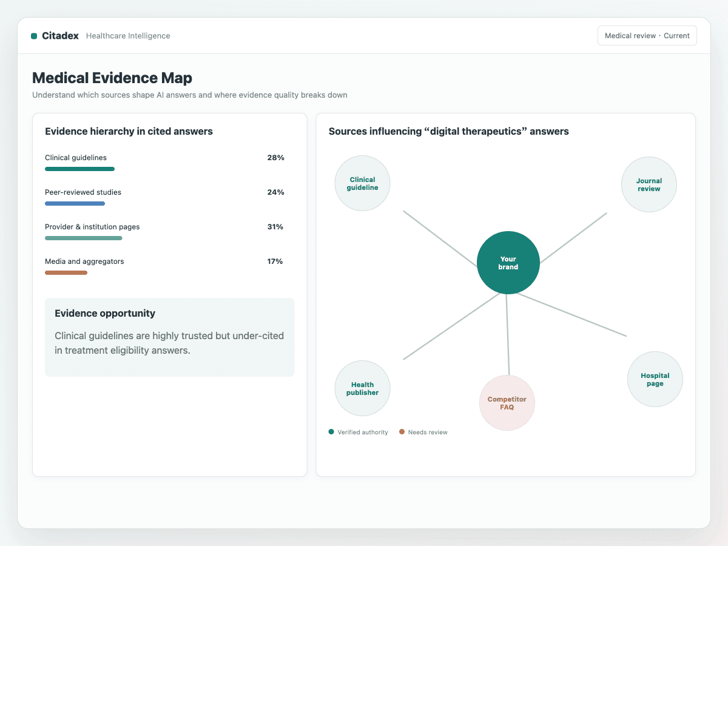Click the Media and aggregators label
This screenshot has width=728, height=728.
(x=84, y=261)
